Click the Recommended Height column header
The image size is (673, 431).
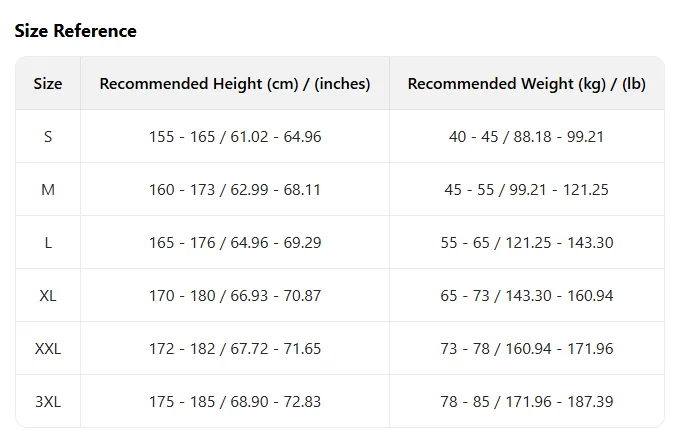point(235,84)
